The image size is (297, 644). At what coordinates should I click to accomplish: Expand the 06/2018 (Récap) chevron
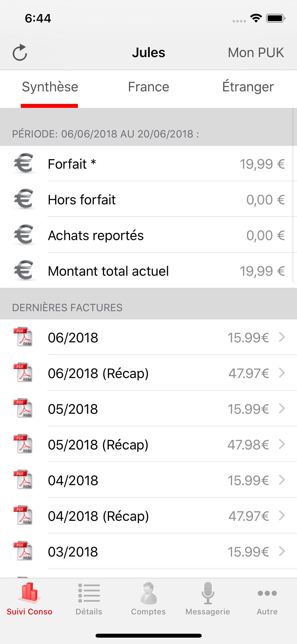click(282, 373)
